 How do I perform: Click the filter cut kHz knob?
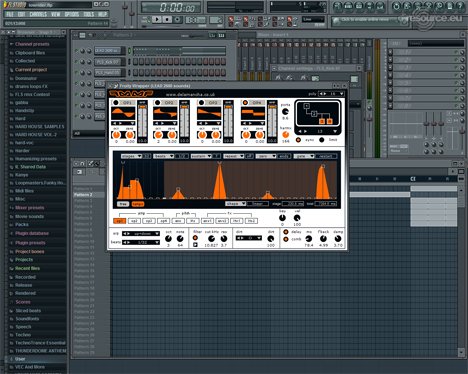coord(211,238)
